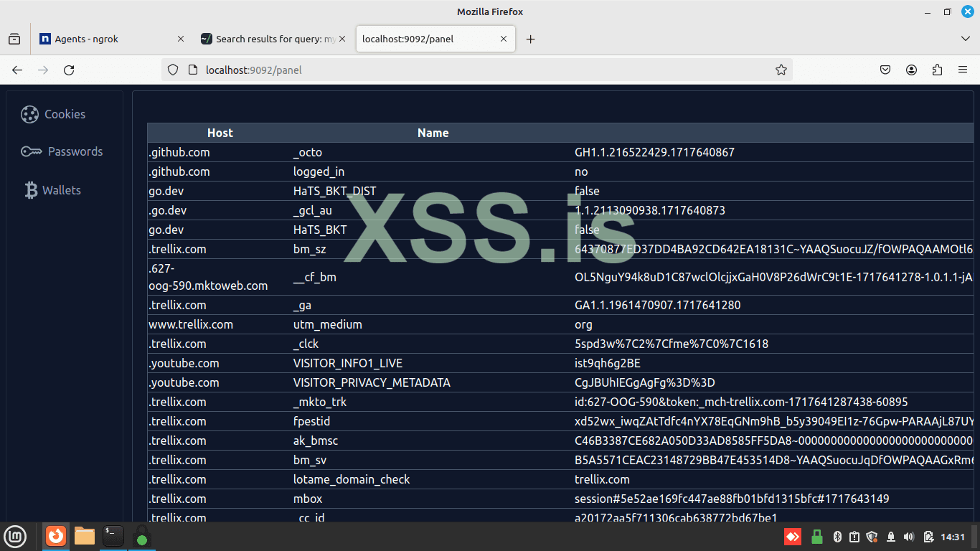Open the volume control tray icon

point(909,537)
